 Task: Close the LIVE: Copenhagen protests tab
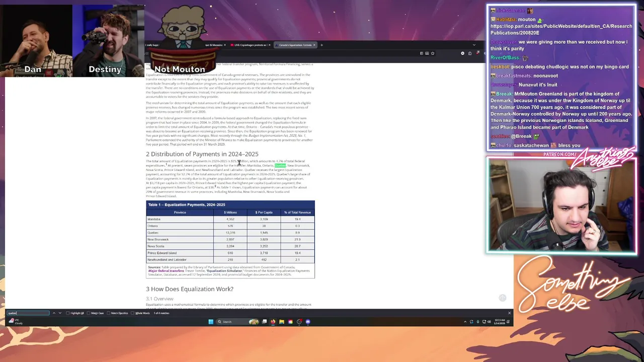(270, 45)
